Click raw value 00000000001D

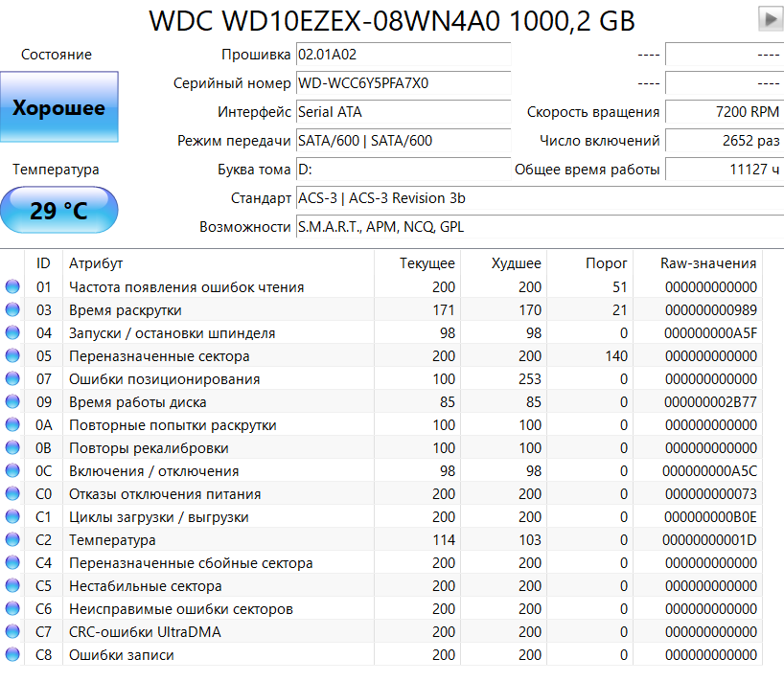[709, 539]
